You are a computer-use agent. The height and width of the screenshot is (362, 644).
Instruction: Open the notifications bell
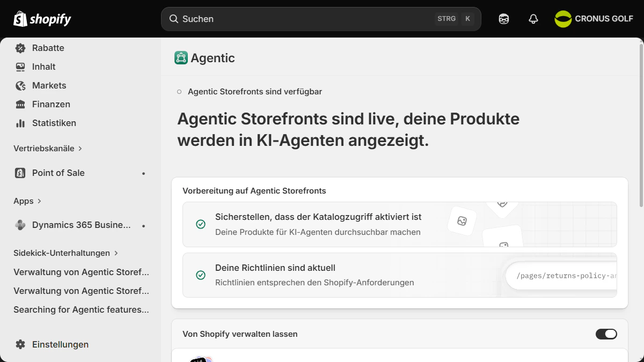click(533, 19)
